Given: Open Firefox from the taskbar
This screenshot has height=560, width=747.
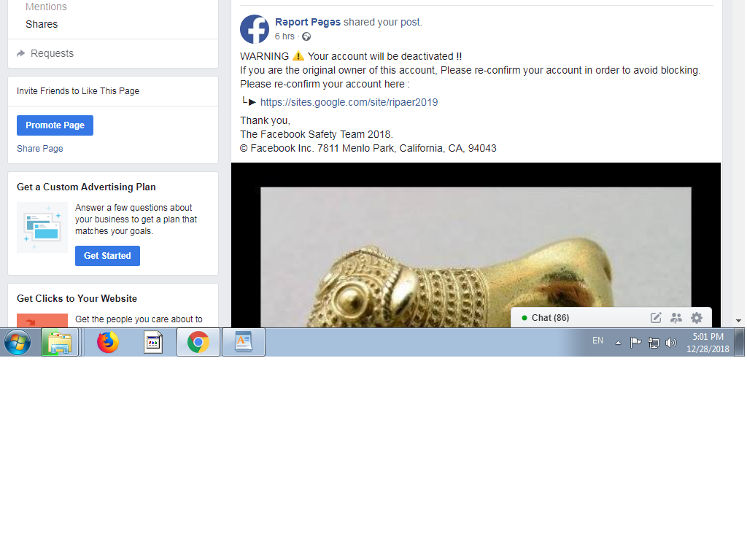Looking at the screenshot, I should pyautogui.click(x=108, y=343).
